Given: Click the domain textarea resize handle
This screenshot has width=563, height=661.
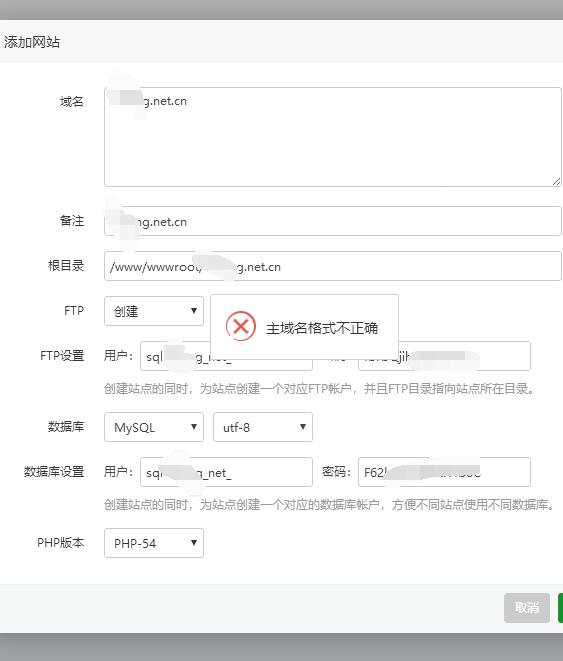Looking at the screenshot, I should tap(556, 182).
